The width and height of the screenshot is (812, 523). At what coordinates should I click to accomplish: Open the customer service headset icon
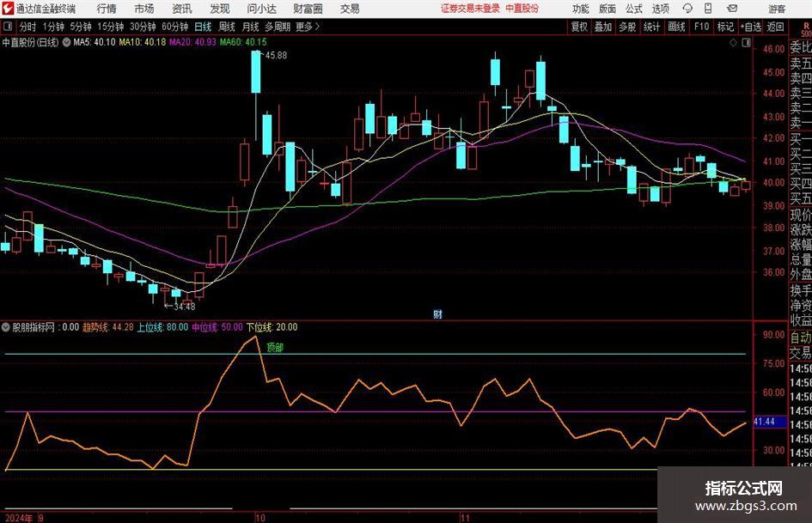(687, 9)
